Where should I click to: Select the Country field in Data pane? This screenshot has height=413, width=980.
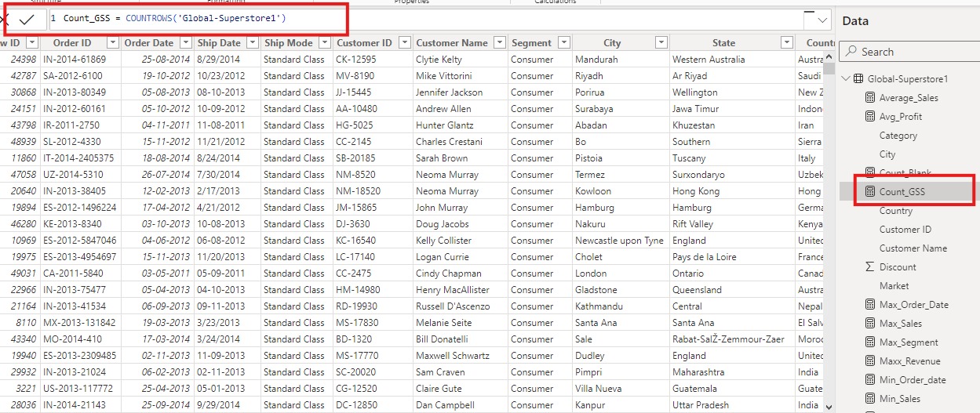[896, 210]
